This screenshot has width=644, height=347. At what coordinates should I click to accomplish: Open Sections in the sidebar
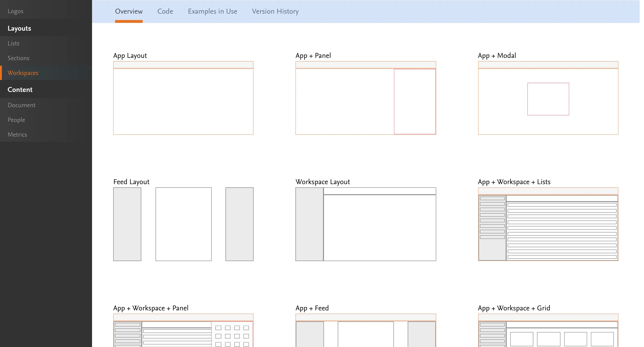click(18, 58)
